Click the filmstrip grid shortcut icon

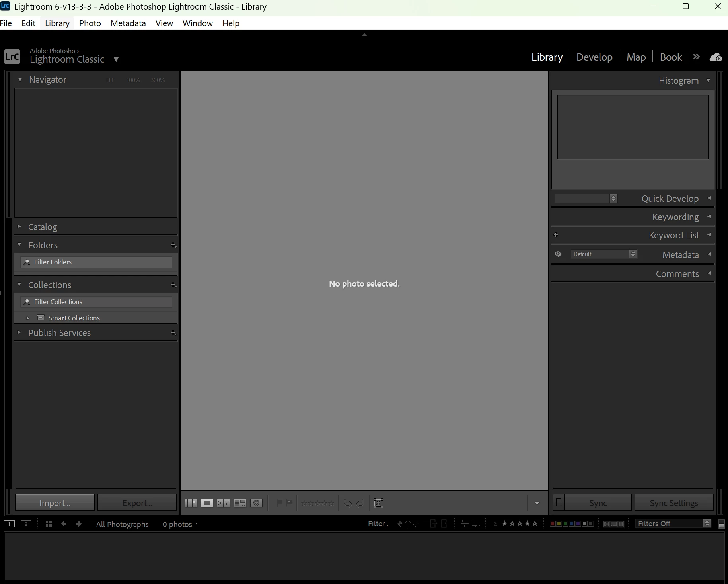(49, 524)
